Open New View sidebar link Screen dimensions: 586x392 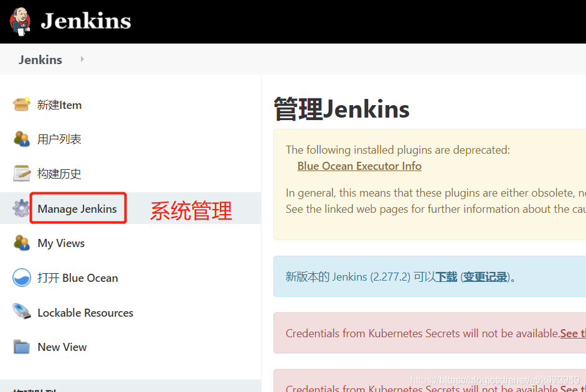point(62,347)
